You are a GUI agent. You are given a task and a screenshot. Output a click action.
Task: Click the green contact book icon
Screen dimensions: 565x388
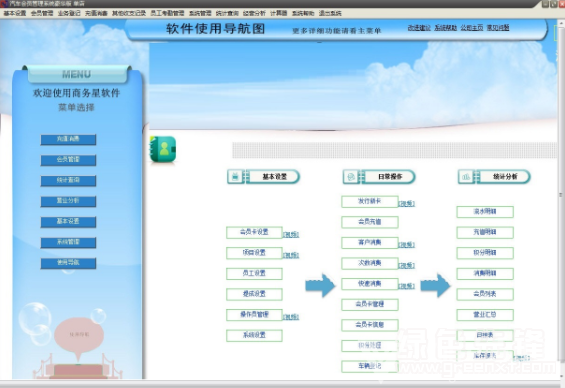pyautogui.click(x=163, y=149)
